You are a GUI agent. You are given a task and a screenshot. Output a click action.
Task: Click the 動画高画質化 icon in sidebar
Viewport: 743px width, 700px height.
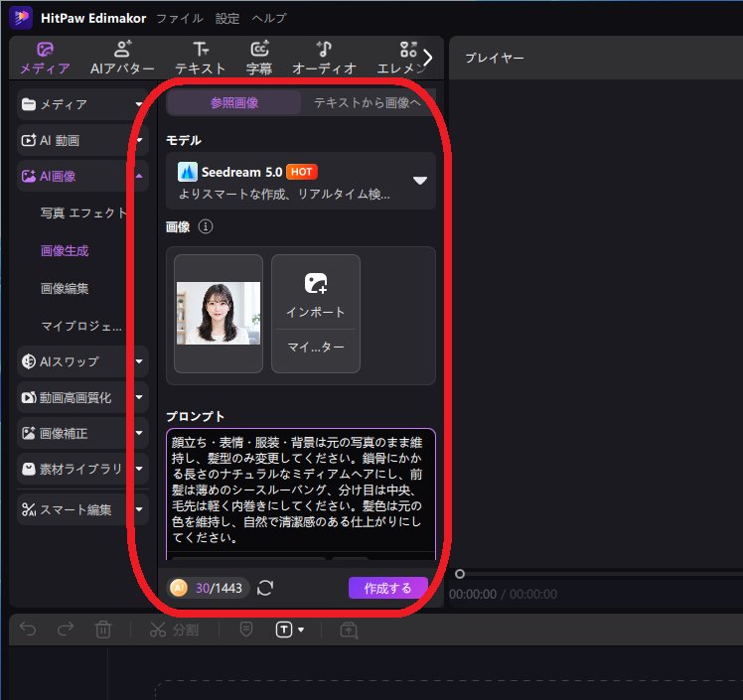29,398
